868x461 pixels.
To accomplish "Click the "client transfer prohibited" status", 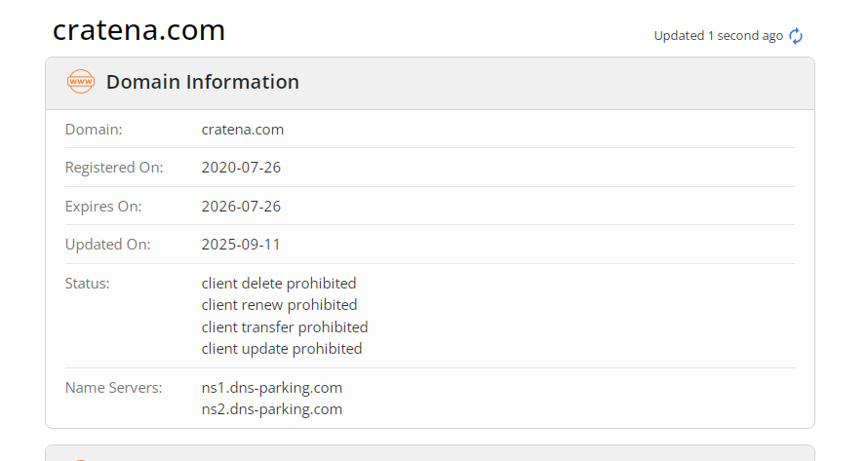I will point(285,327).
